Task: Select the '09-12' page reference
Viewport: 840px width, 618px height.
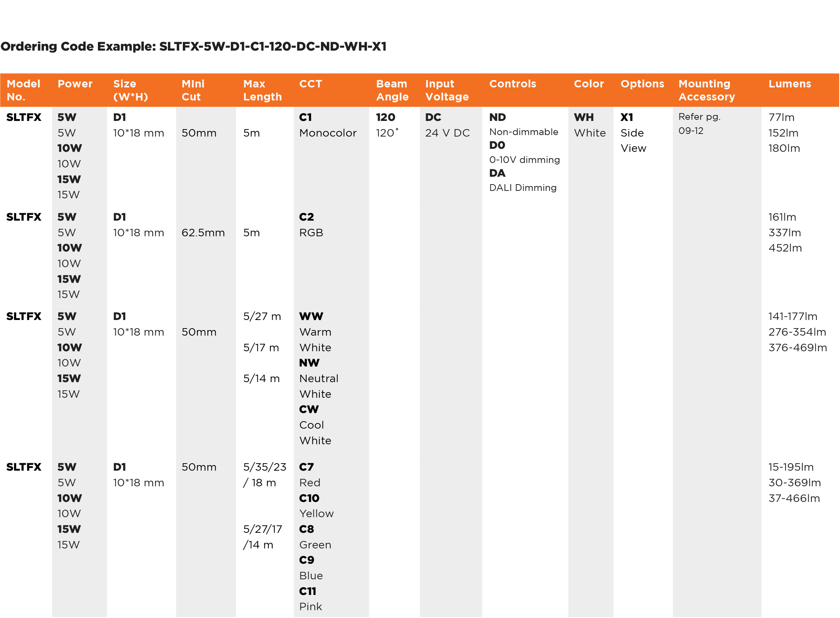Action: [691, 131]
